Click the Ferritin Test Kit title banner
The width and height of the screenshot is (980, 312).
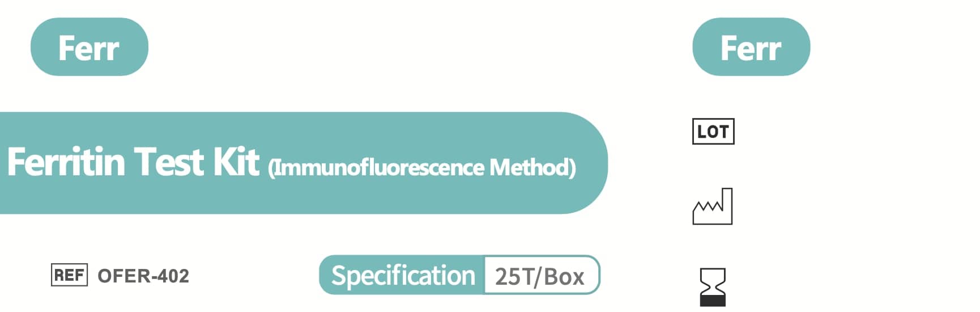point(304,163)
